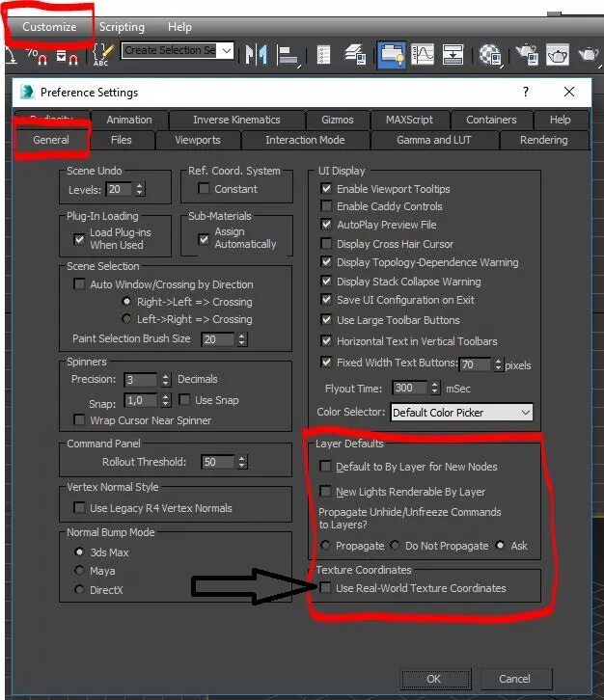Enable Default to By Layer for New Nodes
This screenshot has width=604, height=700.
click(325, 466)
